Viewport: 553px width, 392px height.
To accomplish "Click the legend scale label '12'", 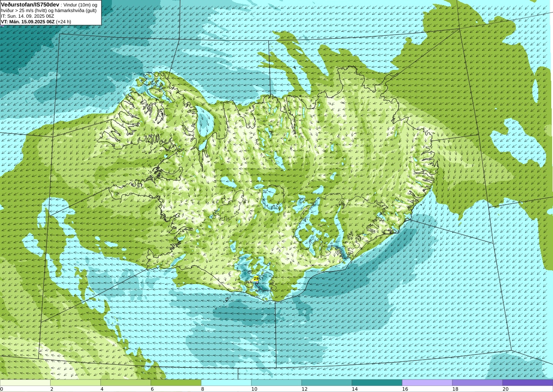I will pyautogui.click(x=305, y=389).
